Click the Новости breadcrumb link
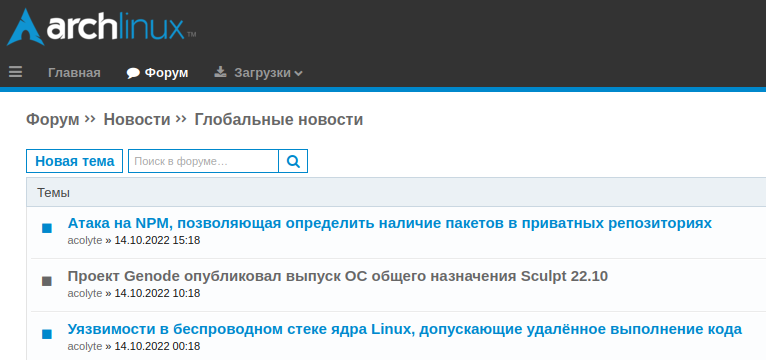Screen dimensions: 766x360 pyautogui.click(x=137, y=119)
